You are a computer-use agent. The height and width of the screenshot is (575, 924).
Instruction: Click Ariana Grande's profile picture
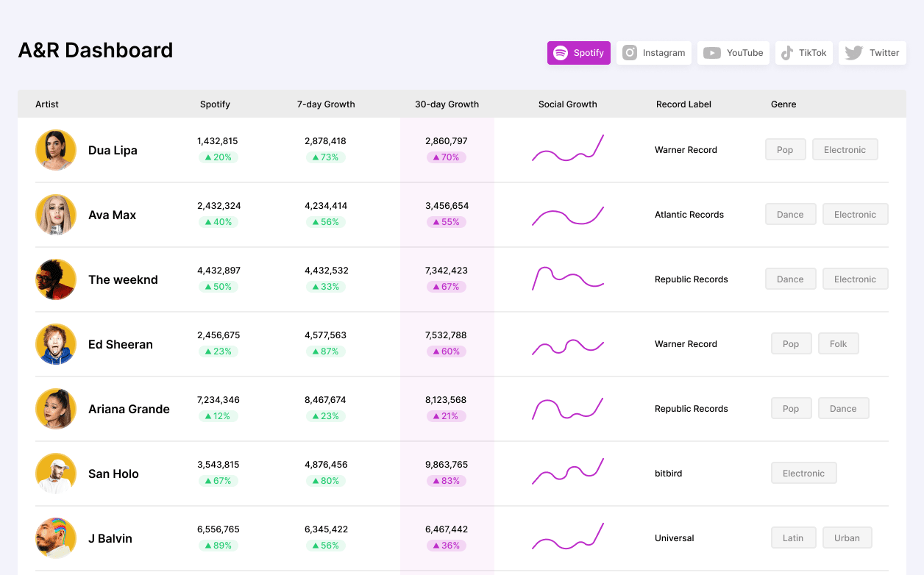click(x=56, y=409)
